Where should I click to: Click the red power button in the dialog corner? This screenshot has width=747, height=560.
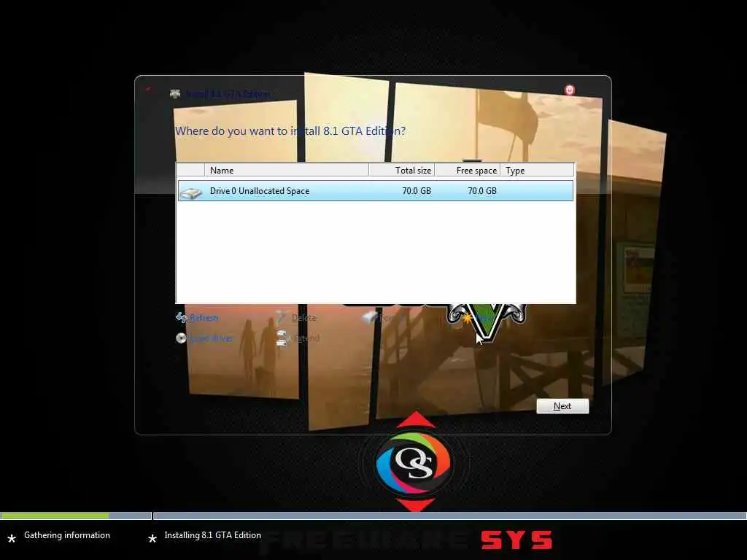pos(570,90)
